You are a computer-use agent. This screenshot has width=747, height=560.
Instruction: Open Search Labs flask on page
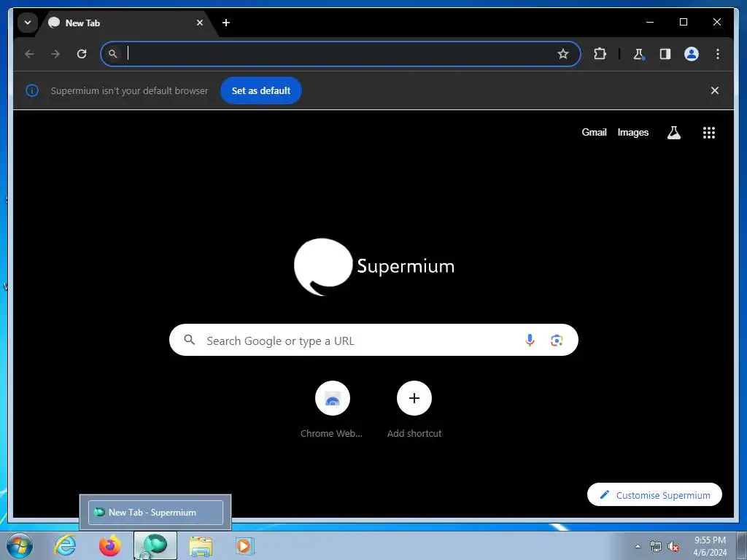[673, 133]
